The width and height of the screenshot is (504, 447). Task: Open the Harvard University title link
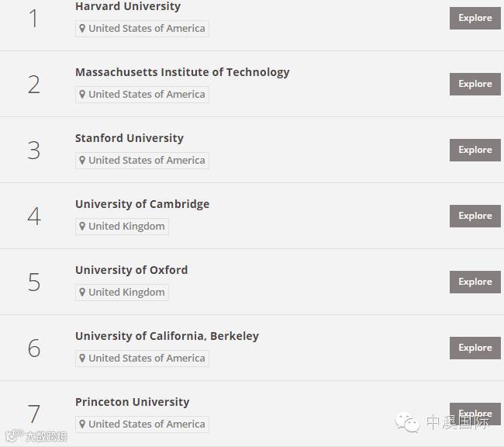(128, 6)
